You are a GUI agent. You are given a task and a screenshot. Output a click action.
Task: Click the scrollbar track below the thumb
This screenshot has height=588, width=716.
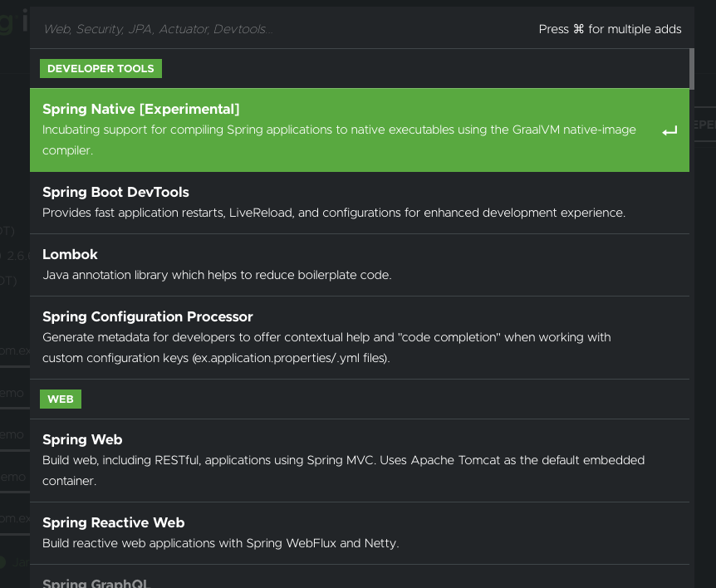(692, 332)
